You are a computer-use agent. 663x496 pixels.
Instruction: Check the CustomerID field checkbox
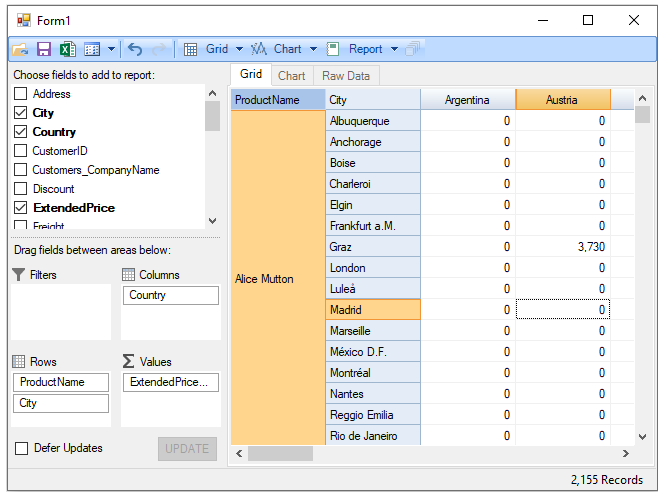[x=21, y=151]
